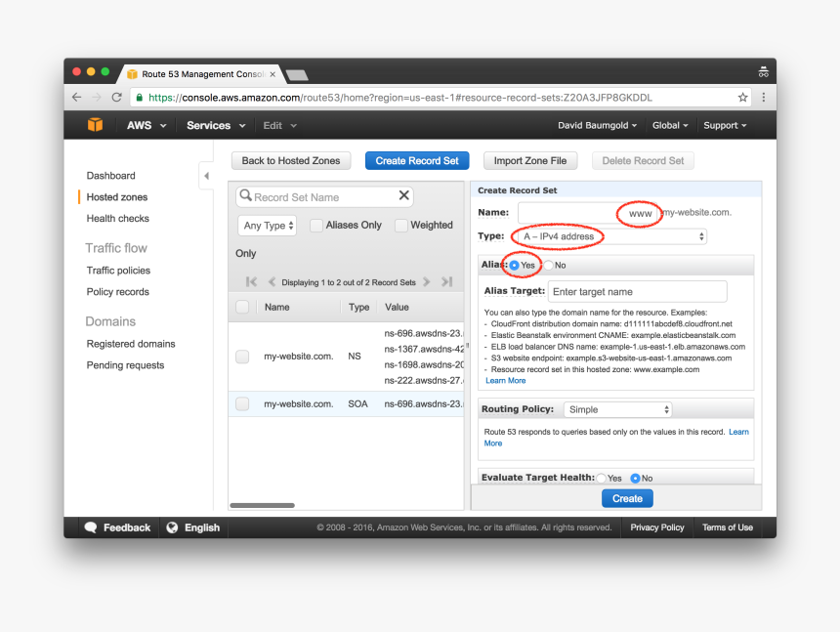Click the globe language icon

(172, 527)
